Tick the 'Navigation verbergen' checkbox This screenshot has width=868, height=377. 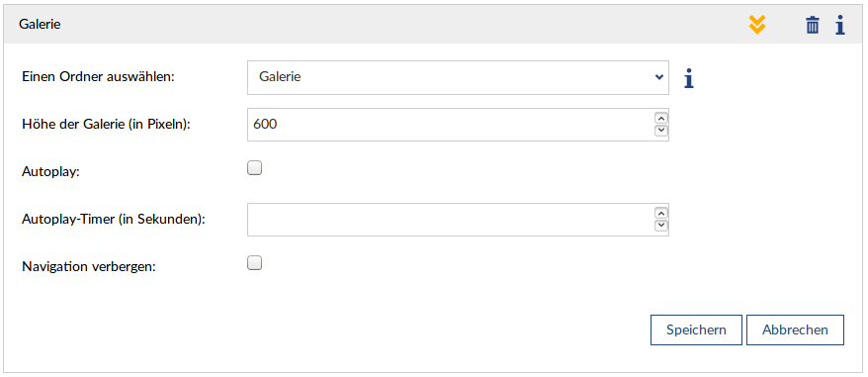click(x=254, y=263)
